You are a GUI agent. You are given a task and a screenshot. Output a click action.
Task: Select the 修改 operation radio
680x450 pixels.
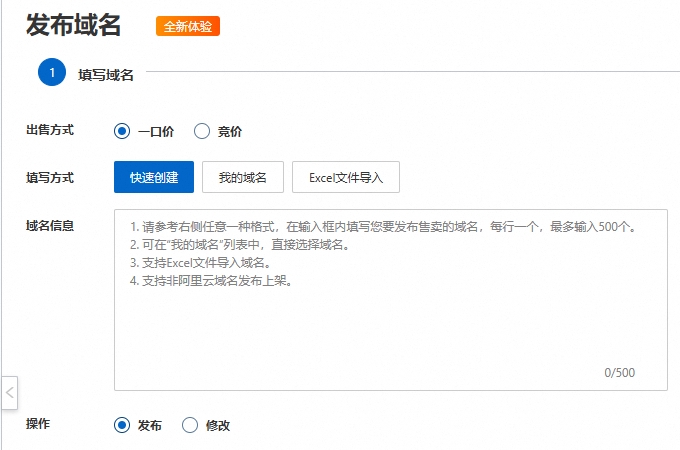[190, 425]
